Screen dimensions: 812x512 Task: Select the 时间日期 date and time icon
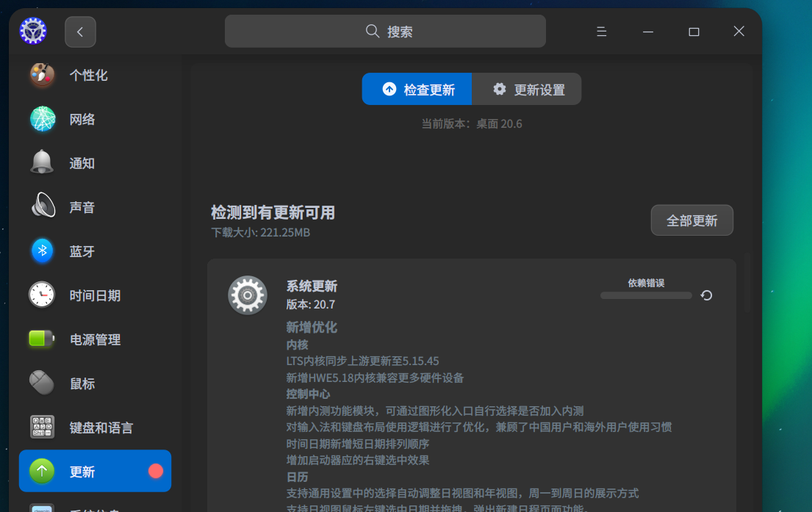42,295
